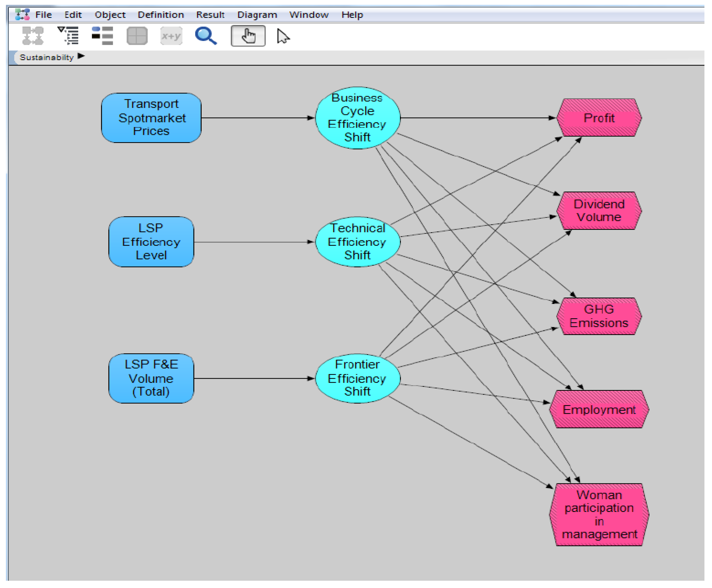The width and height of the screenshot is (712, 588).
Task: Click the Analytica app icon in menu bar
Action: click(x=22, y=15)
